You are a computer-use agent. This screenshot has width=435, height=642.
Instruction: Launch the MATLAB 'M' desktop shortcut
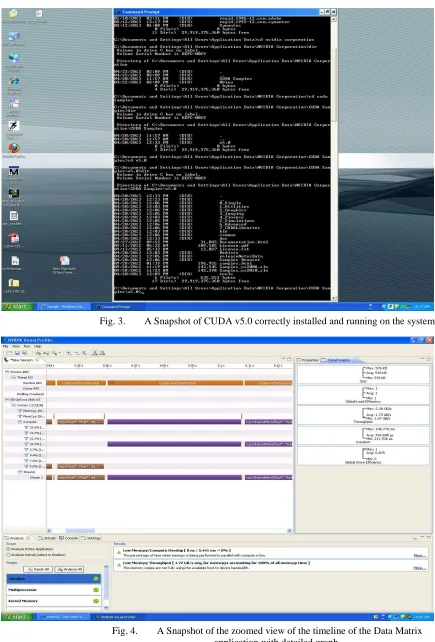coord(14,171)
